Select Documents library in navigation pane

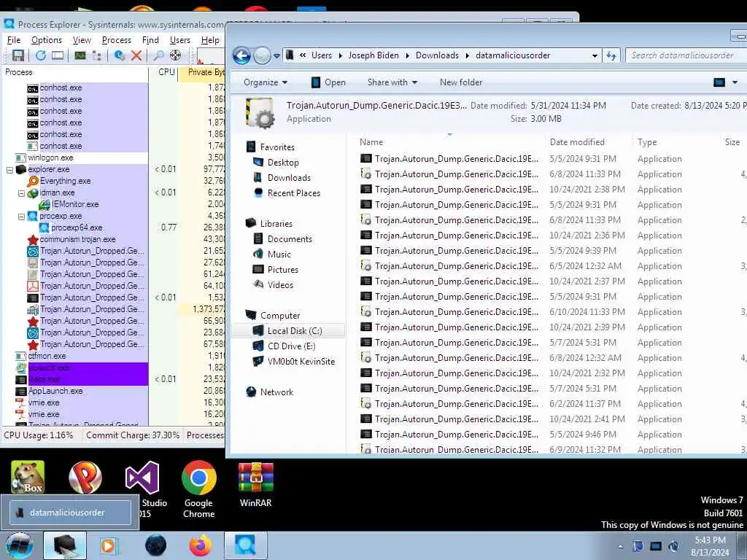290,239
